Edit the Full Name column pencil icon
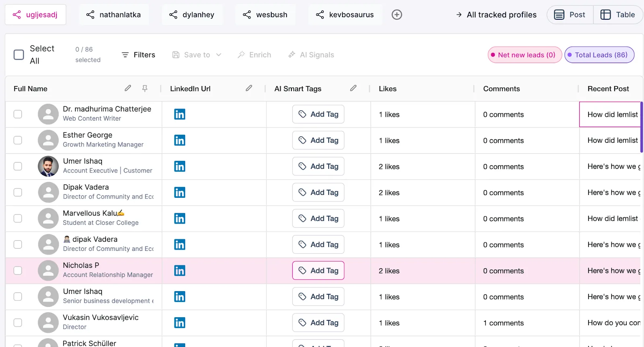Image resolution: width=644 pixels, height=347 pixels. [128, 88]
